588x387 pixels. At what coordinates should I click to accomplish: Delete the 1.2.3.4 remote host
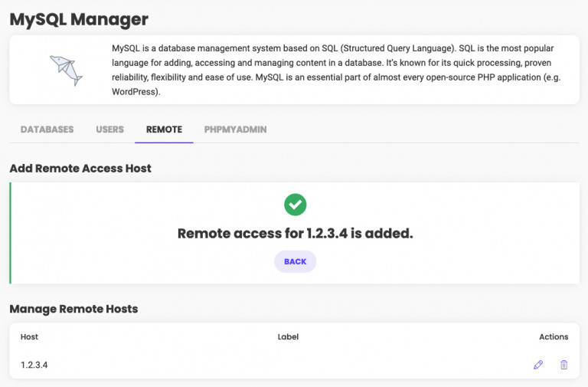563,365
